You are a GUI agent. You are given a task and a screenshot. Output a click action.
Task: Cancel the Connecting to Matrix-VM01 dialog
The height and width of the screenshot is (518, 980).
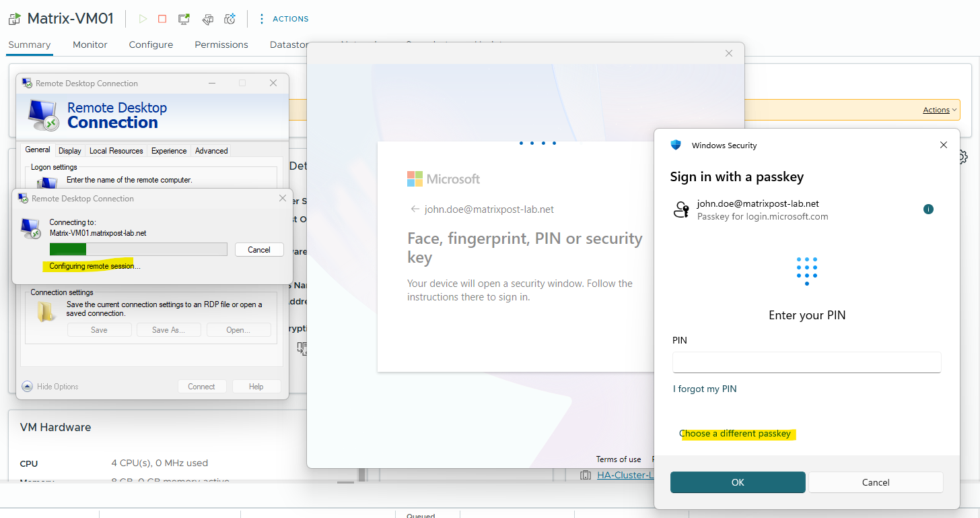[259, 249]
